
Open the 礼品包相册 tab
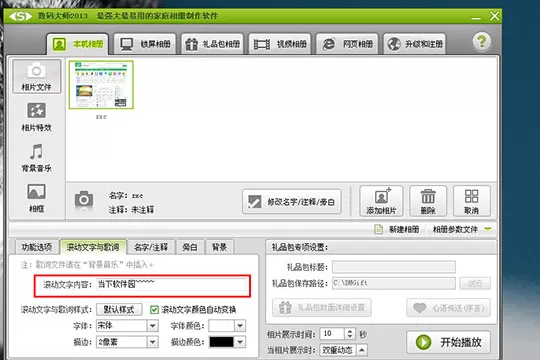click(x=212, y=44)
